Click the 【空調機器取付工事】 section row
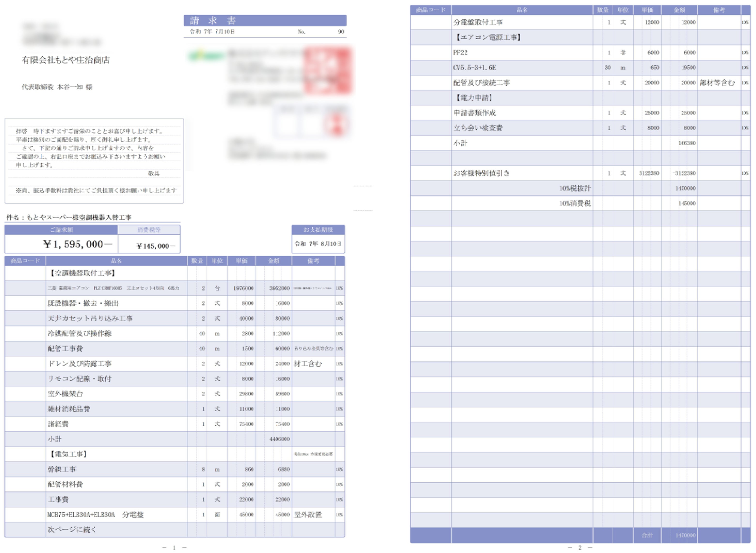756x553 pixels. pyautogui.click(x=82, y=273)
